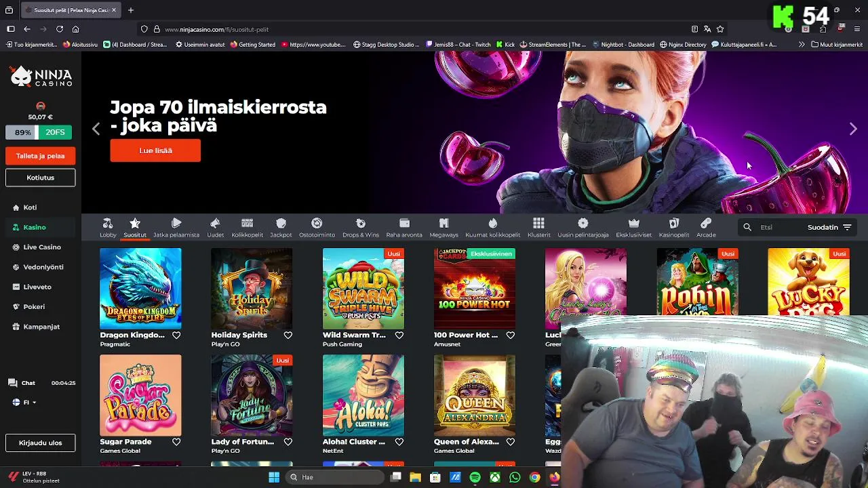Open Spotify from the taskbar
This screenshot has width=868, height=488.
point(475,477)
